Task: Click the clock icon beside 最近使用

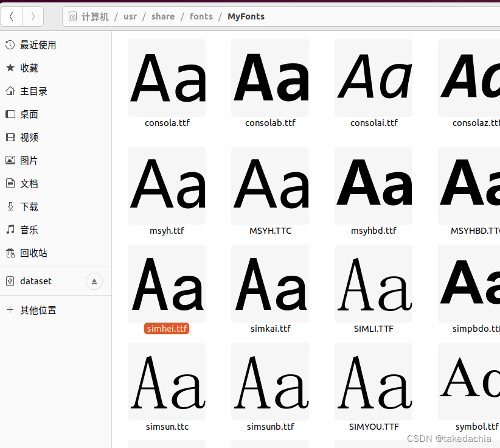Action: [x=10, y=44]
